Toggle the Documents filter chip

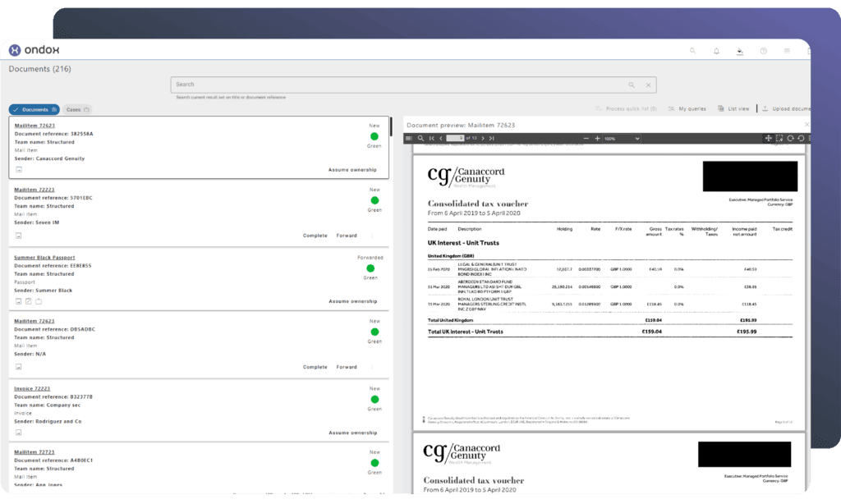pyautogui.click(x=34, y=109)
